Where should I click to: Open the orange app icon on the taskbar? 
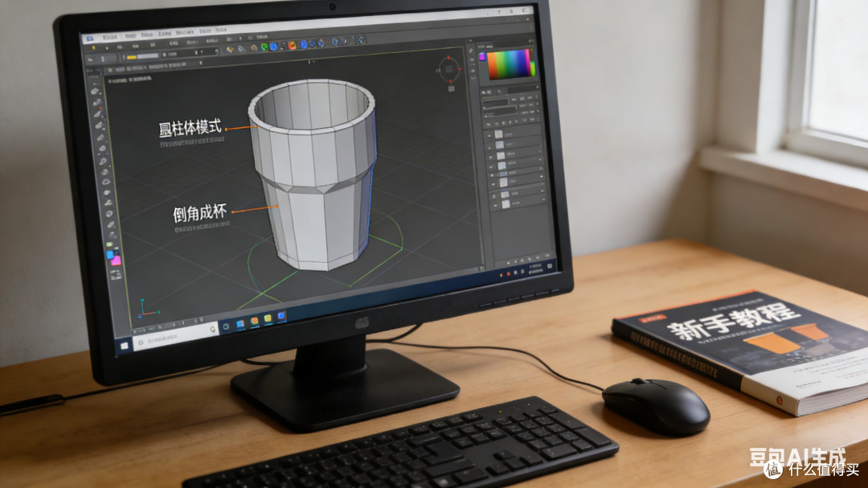pos(255,321)
